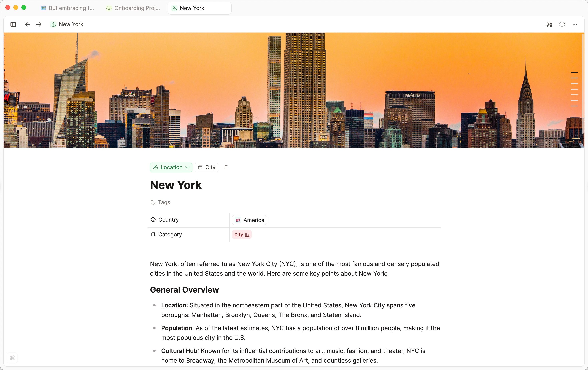The height and width of the screenshot is (370, 588).
Task: Click the tag icon next to Tags
Action: coord(153,203)
